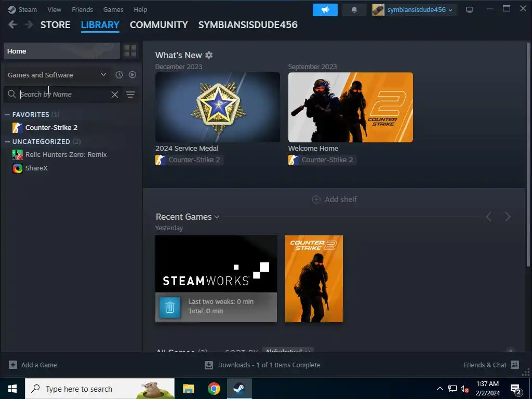Open Downloads status at bottom
This screenshot has height=399, width=532.
tap(262, 365)
